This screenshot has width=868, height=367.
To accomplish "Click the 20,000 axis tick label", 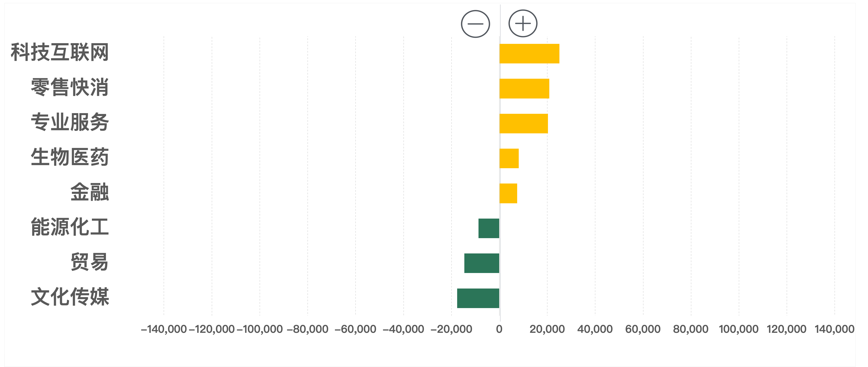I will 547,329.
